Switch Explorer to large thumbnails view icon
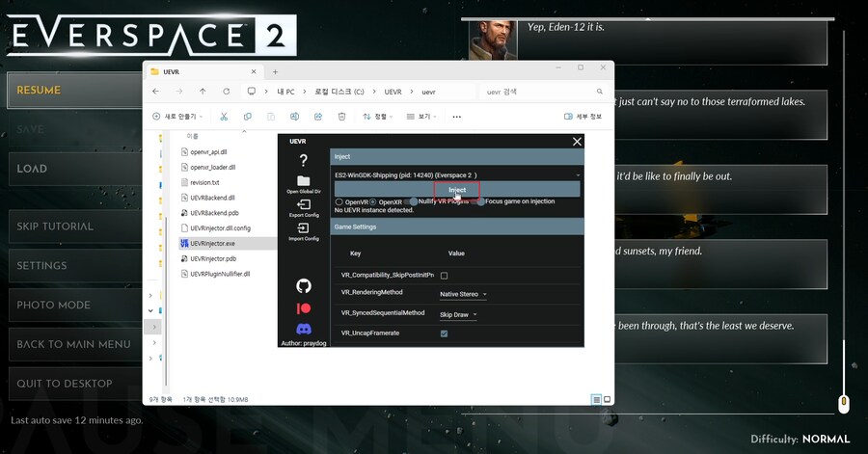The width and height of the screenshot is (868, 454). pos(607,399)
